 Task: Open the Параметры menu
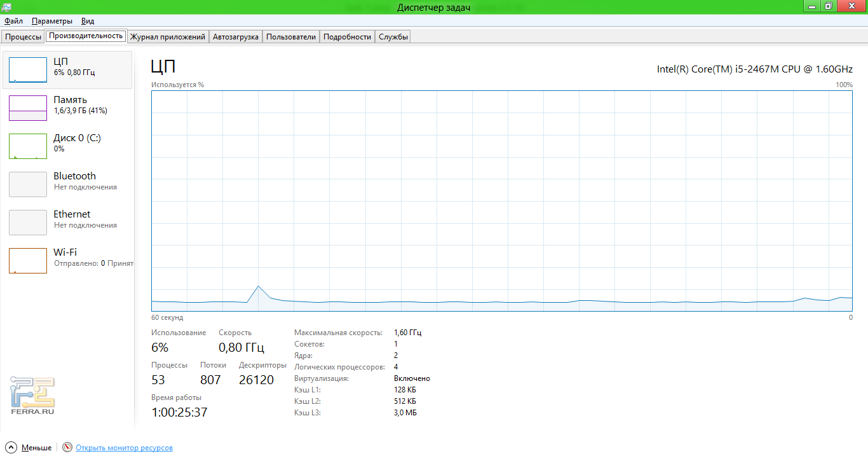[52, 21]
